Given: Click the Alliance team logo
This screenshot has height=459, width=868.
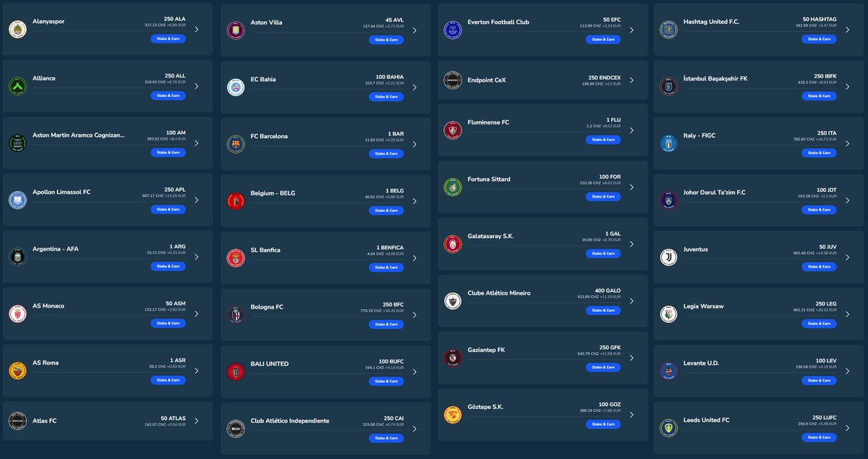Looking at the screenshot, I should coord(17,86).
